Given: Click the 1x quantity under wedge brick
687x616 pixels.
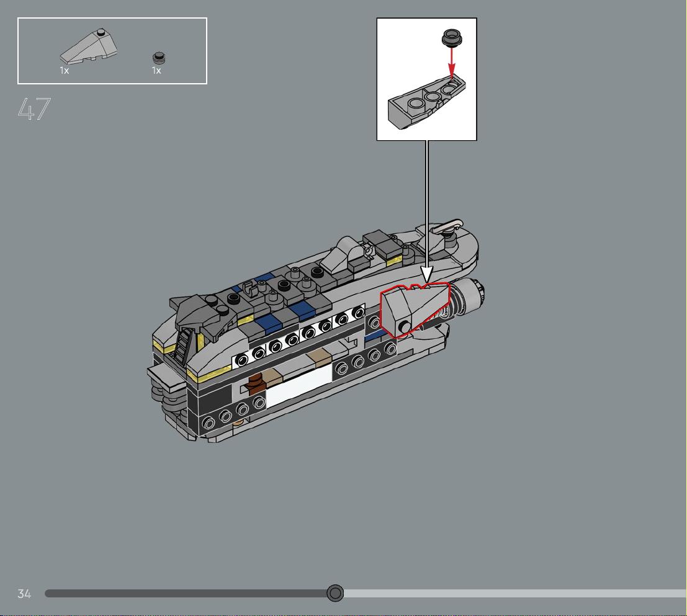Looking at the screenshot, I should pos(65,70).
